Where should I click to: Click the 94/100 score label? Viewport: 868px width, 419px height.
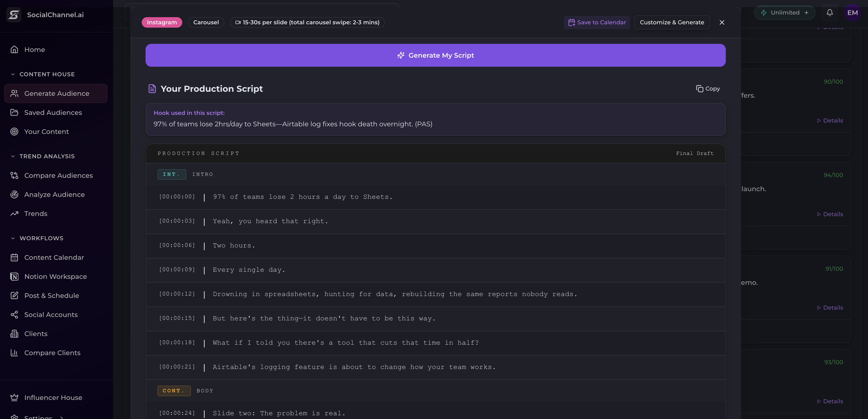[833, 175]
